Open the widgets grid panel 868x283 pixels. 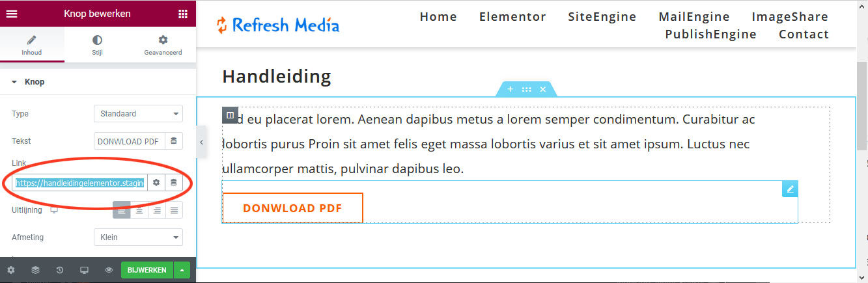coord(183,14)
